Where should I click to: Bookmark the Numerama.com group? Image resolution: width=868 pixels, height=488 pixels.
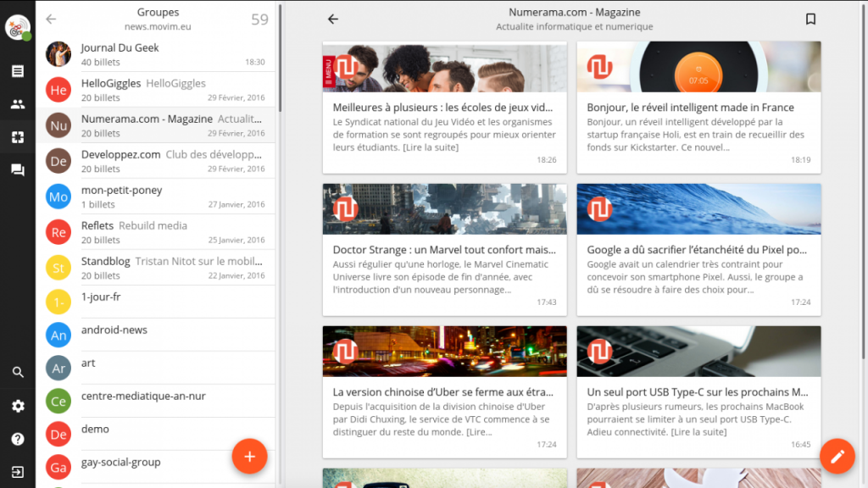pos(810,19)
